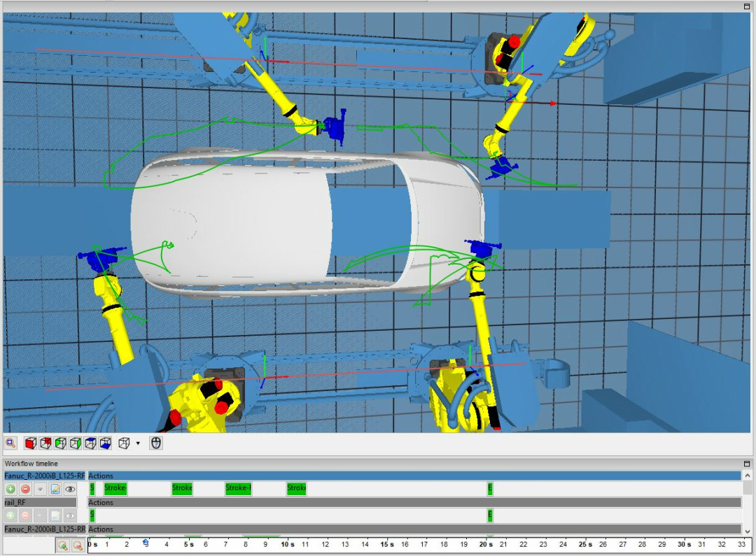Click the Actions header of Fanuc RR row

click(414, 529)
